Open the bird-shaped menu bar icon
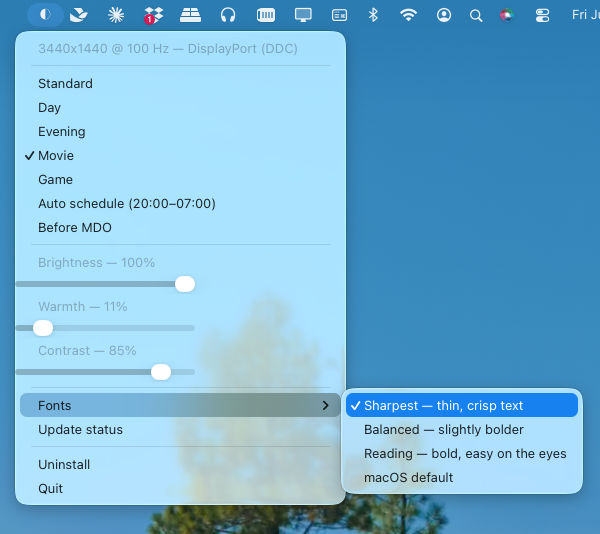Viewport: 600px width, 534px height. point(79,15)
